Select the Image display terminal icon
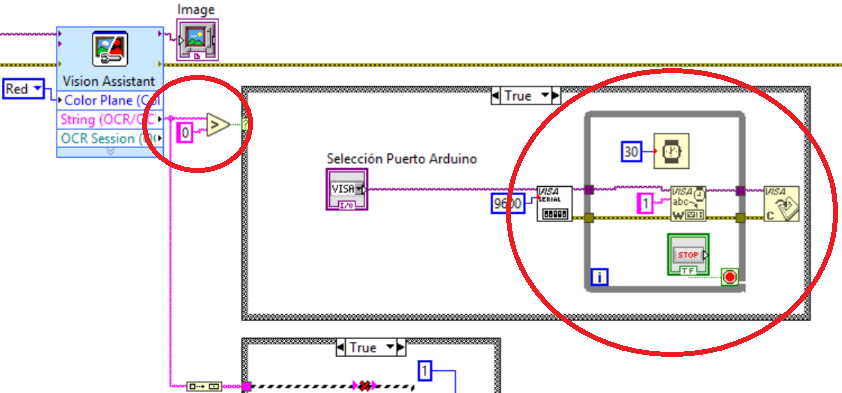The image size is (842, 393). [197, 40]
